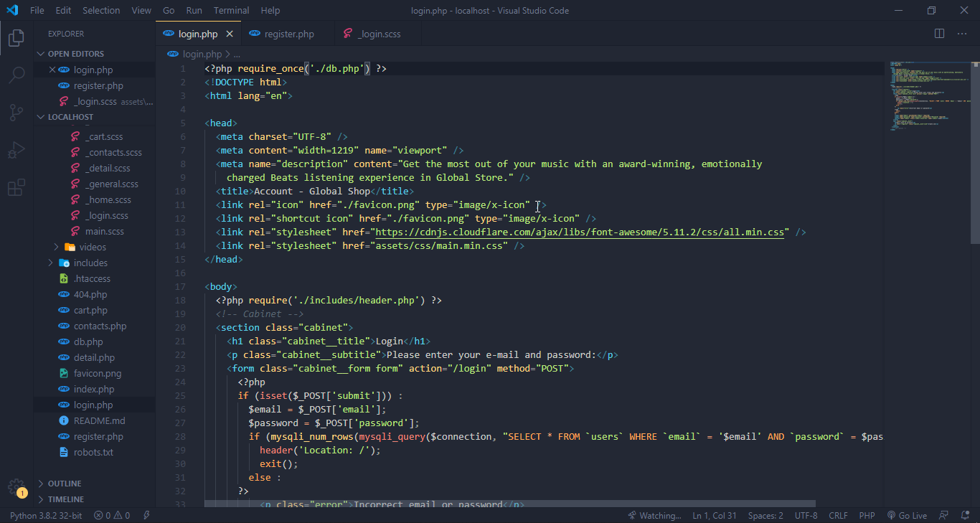Click the errors and warnings status indicator

click(x=112, y=515)
